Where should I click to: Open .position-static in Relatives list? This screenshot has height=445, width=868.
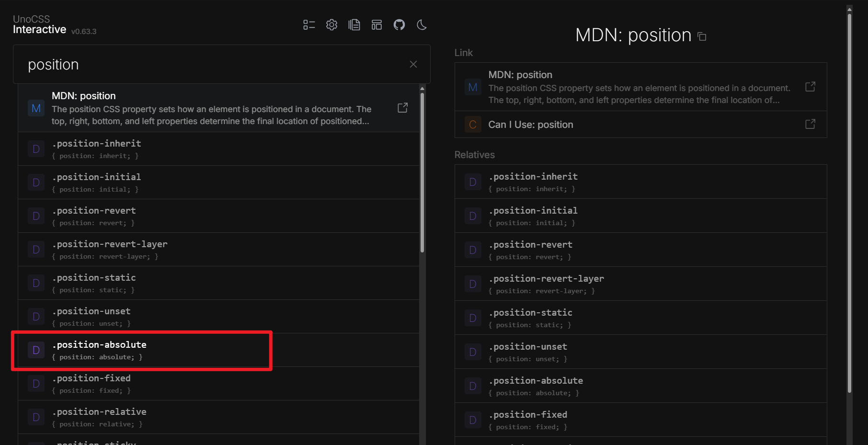[640, 318]
